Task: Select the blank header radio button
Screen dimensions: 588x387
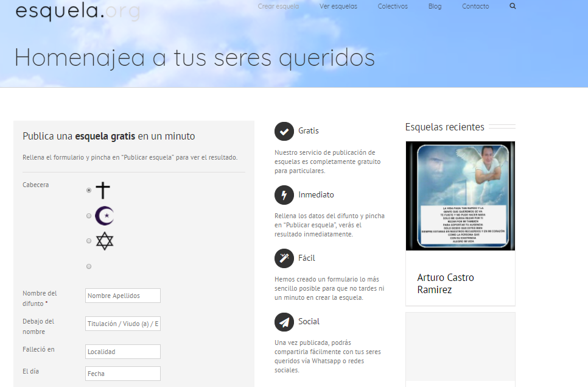Action: (89, 266)
